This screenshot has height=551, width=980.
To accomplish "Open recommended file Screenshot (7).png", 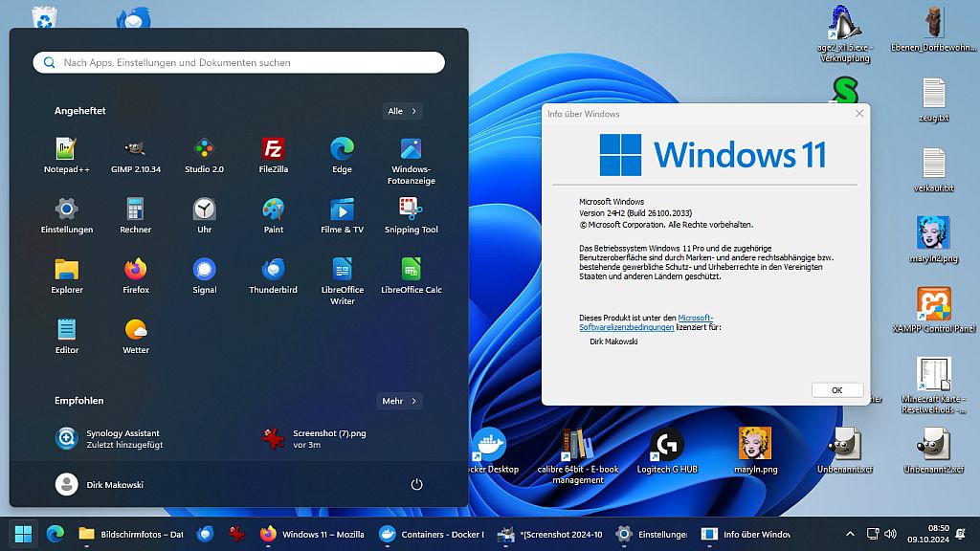I will (x=314, y=438).
